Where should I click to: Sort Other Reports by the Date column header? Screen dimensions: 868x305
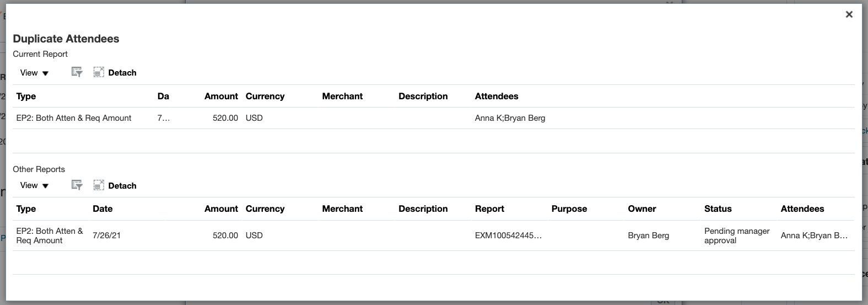tap(103, 208)
